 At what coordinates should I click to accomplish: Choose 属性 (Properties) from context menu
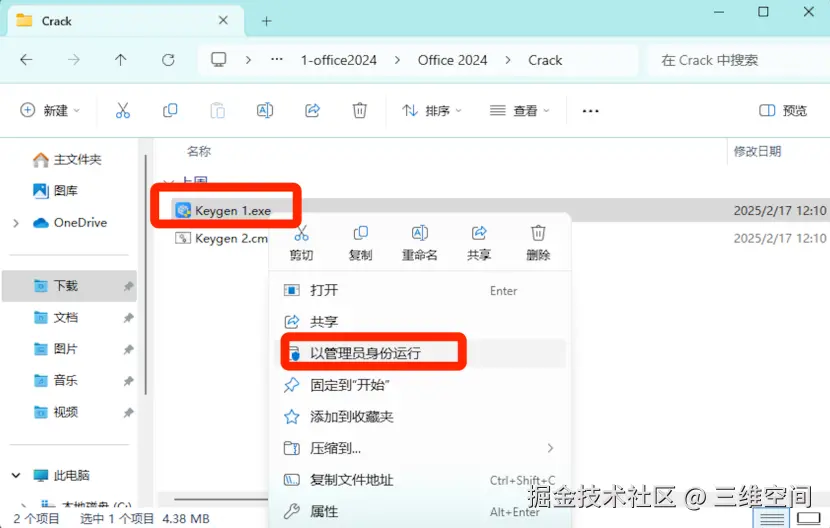pyautogui.click(x=420, y=512)
